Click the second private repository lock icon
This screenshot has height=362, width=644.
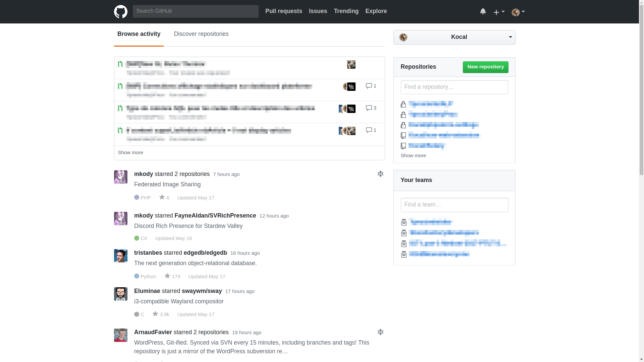404,115
